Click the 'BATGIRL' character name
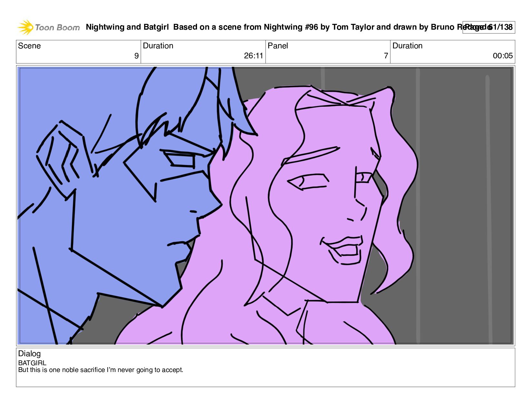 coord(32,363)
